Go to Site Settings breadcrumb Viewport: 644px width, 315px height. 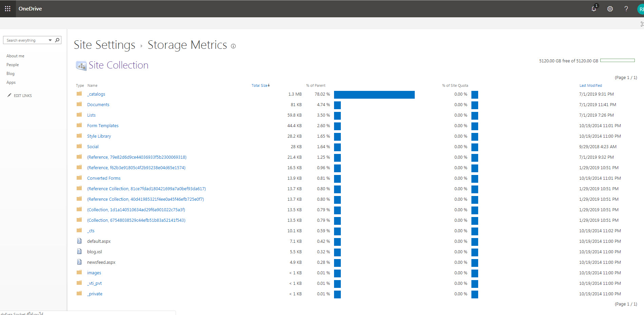click(104, 45)
